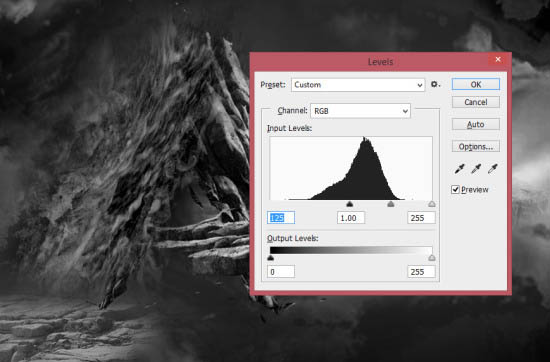Click OK to apply levels

point(476,84)
